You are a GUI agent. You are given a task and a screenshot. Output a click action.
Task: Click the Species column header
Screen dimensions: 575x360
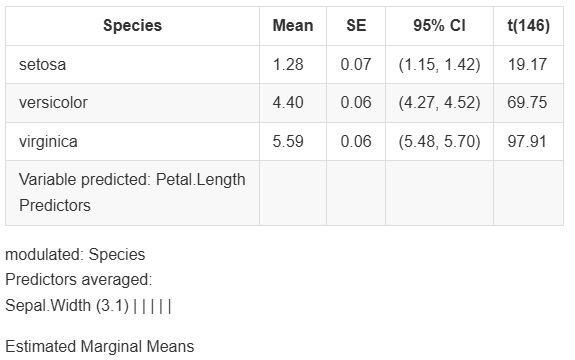(132, 26)
